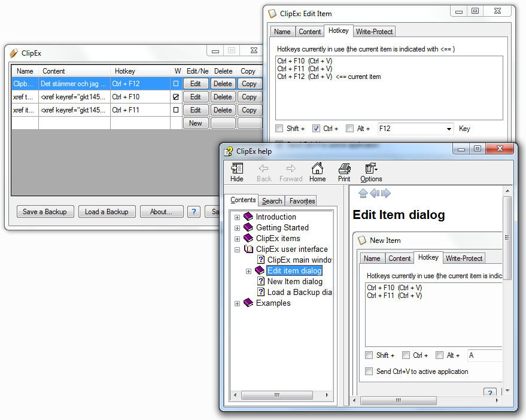Uncheck Ctrl + checkbox in Edit Item dialog
526x420 pixels.
[x=316, y=129]
